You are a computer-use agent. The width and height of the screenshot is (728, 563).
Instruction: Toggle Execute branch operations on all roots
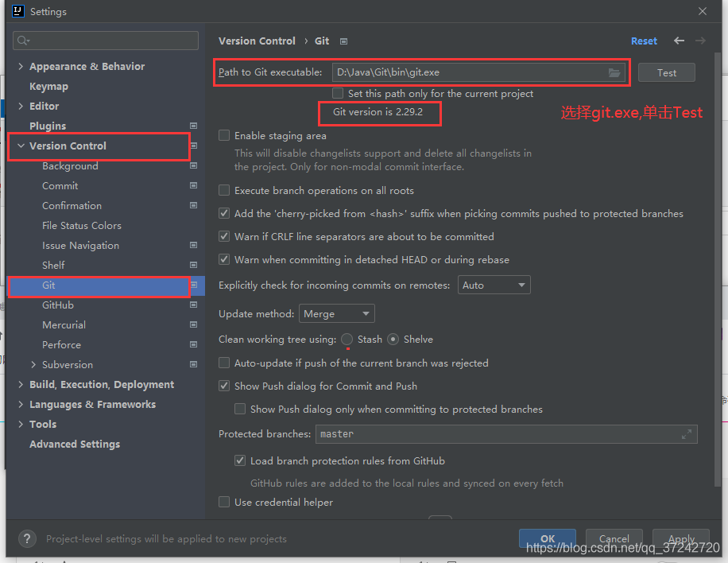tap(224, 191)
